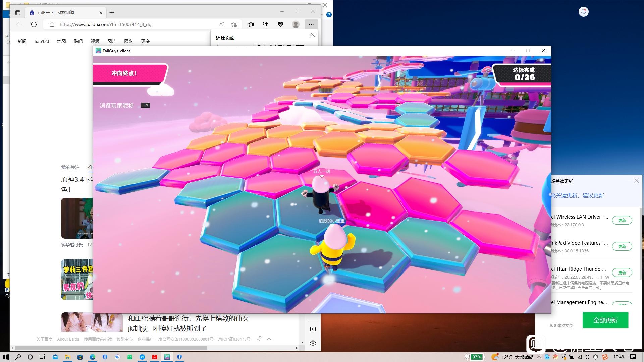Open Action Center notifications icon
Image resolution: width=644 pixels, height=362 pixels.
[x=633, y=357]
